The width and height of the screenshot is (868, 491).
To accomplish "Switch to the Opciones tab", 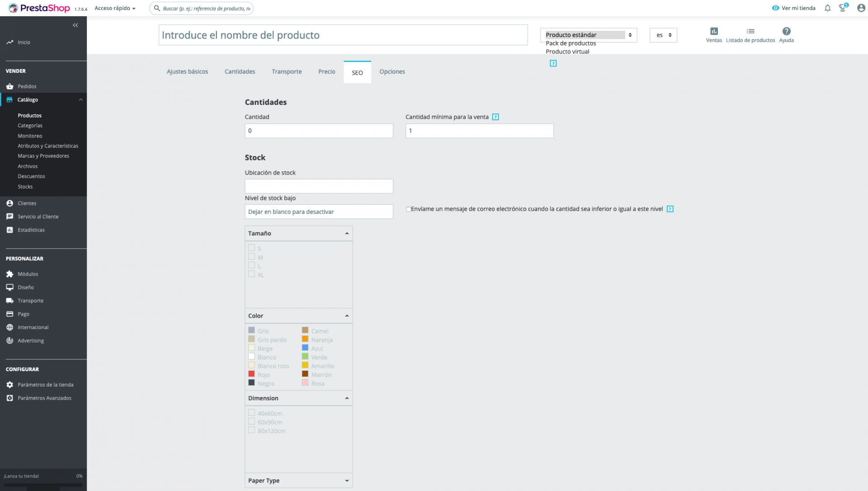I will pos(392,71).
